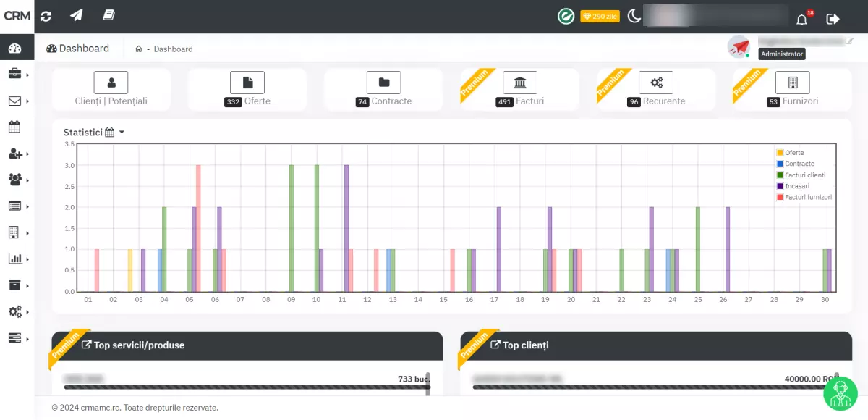Open the Clienți | Potențiali card
This screenshot has height=420, width=868.
tap(111, 88)
